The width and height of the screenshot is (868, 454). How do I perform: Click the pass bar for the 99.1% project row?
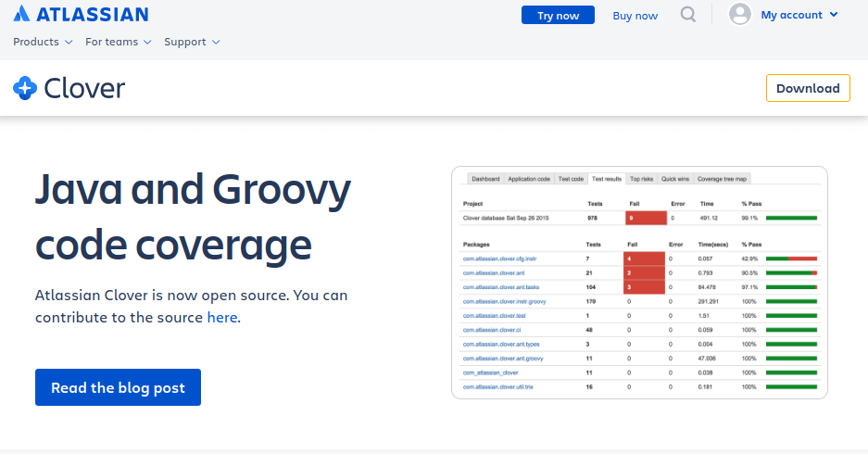(x=792, y=218)
